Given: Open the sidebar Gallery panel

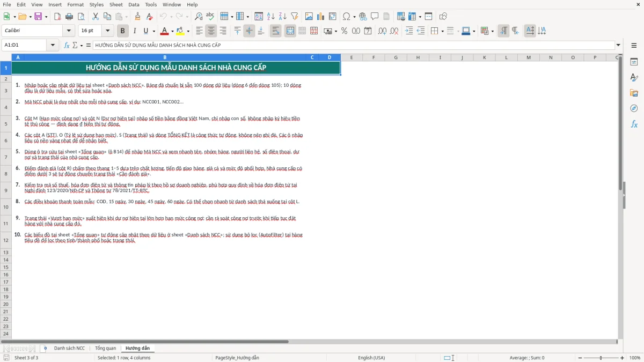Looking at the screenshot, I should pyautogui.click(x=634, y=93).
